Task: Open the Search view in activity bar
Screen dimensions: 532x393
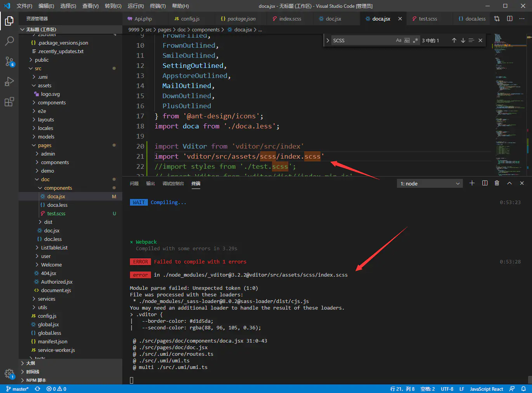Action: [x=9, y=41]
